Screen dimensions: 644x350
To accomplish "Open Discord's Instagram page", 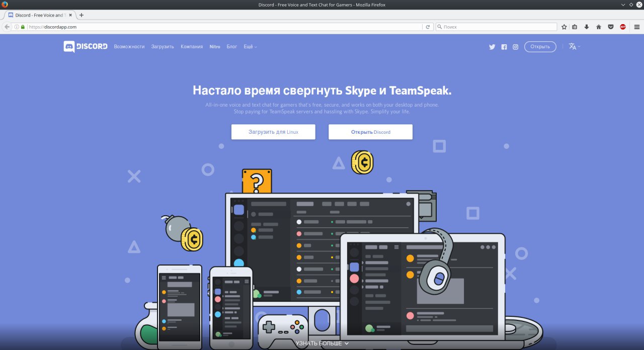I will (516, 47).
